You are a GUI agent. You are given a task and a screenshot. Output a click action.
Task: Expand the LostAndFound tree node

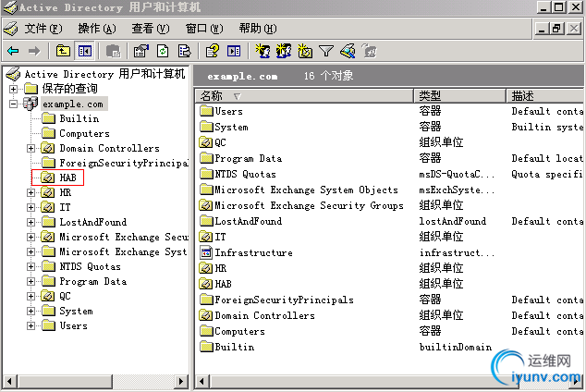coord(31,222)
